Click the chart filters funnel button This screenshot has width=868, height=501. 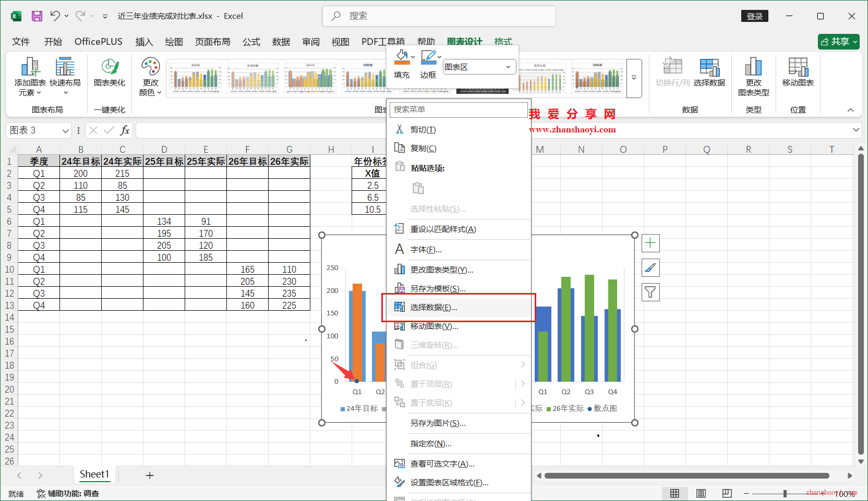coord(650,292)
